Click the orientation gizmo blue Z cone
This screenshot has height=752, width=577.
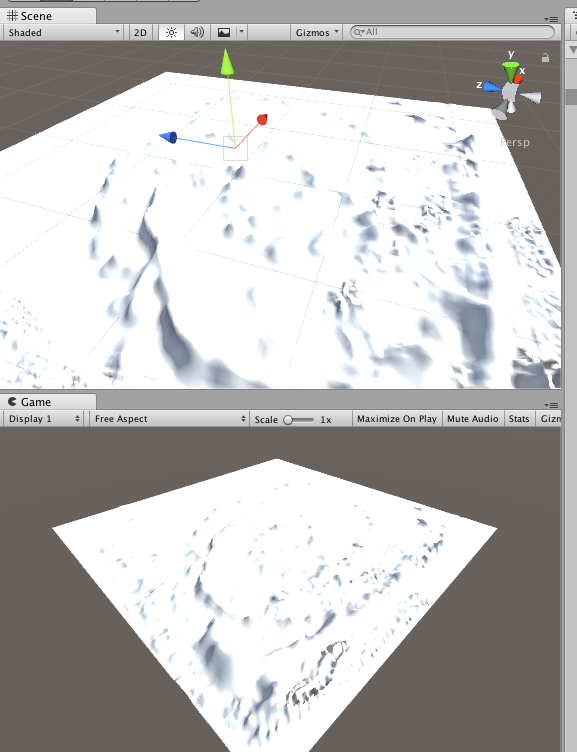pos(493,87)
